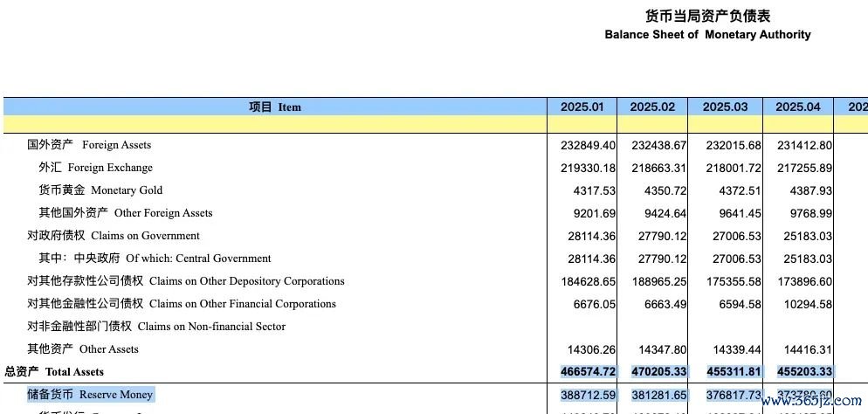This screenshot has height=414, width=868.
Task: Click Other Assets value 14339.44
Action: (x=737, y=349)
